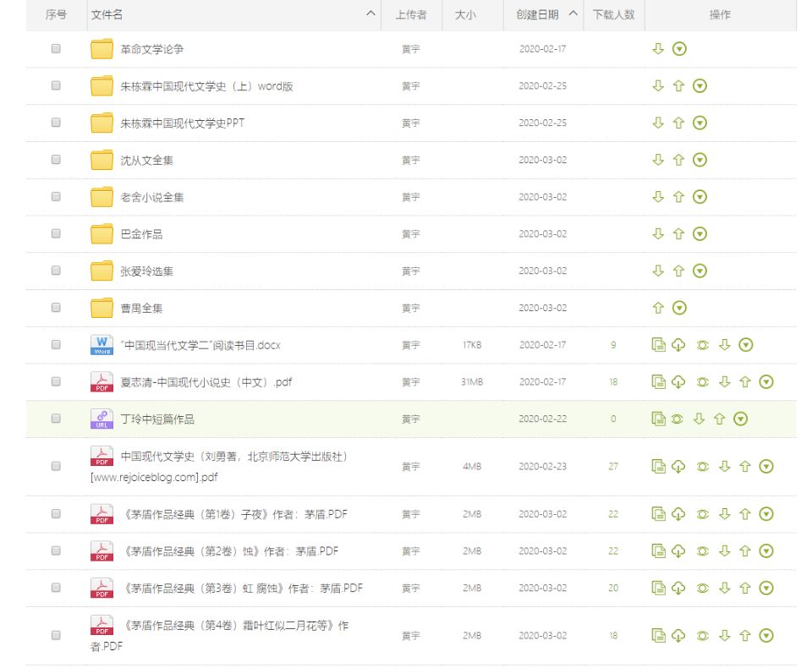
Task: Click copy document icon for 阅读书目.docx row
Action: (x=658, y=345)
